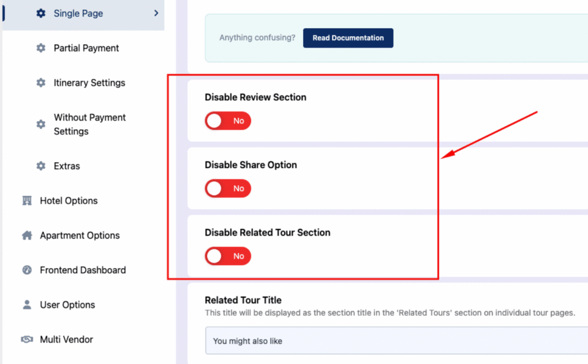The image size is (588, 364).
Task: Click the Frontend Dashboard gauge icon
Action: tap(27, 270)
